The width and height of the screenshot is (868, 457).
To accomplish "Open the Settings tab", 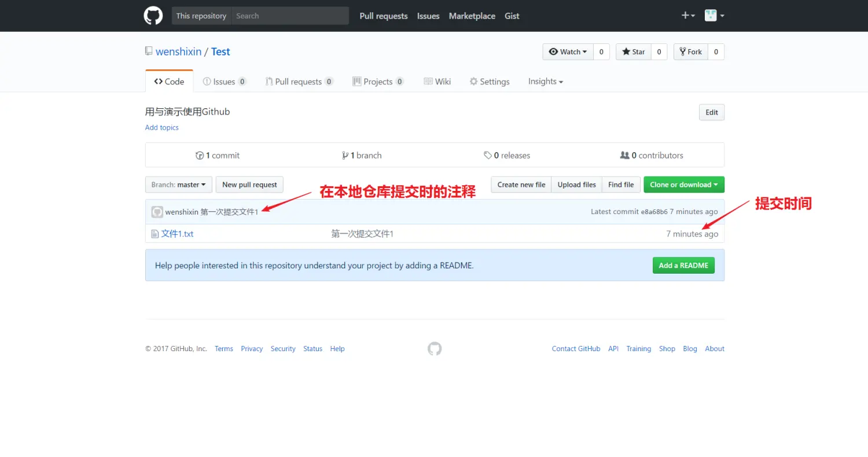I will tap(490, 82).
